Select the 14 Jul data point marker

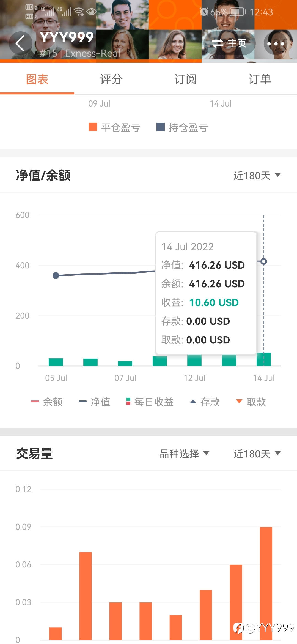click(264, 261)
